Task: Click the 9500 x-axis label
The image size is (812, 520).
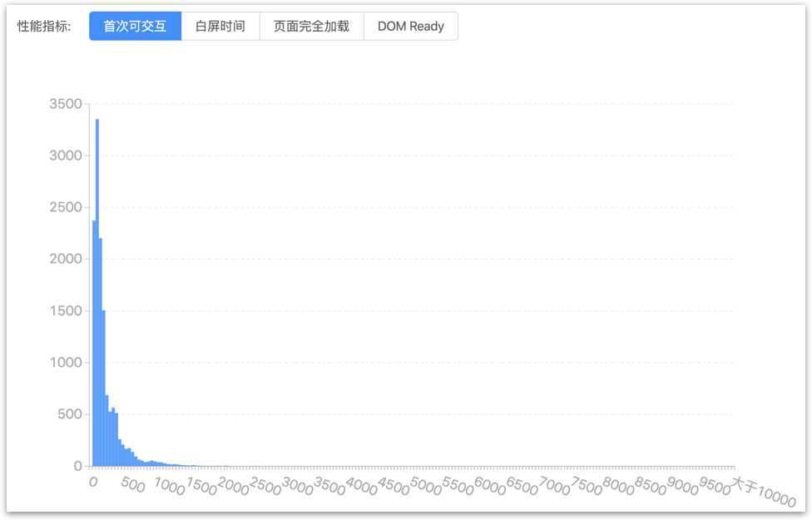Action: pyautogui.click(x=715, y=486)
